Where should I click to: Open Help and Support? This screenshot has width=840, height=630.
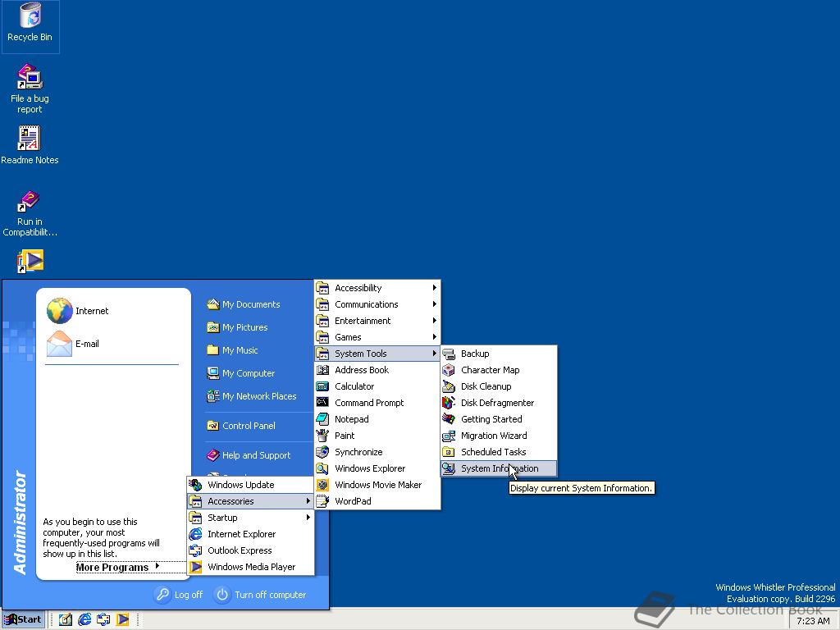(249, 455)
